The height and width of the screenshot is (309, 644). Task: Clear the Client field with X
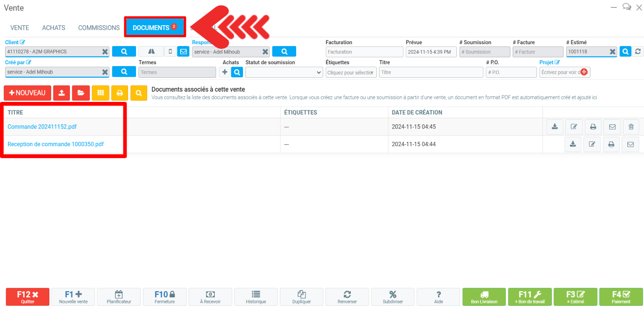(105, 52)
